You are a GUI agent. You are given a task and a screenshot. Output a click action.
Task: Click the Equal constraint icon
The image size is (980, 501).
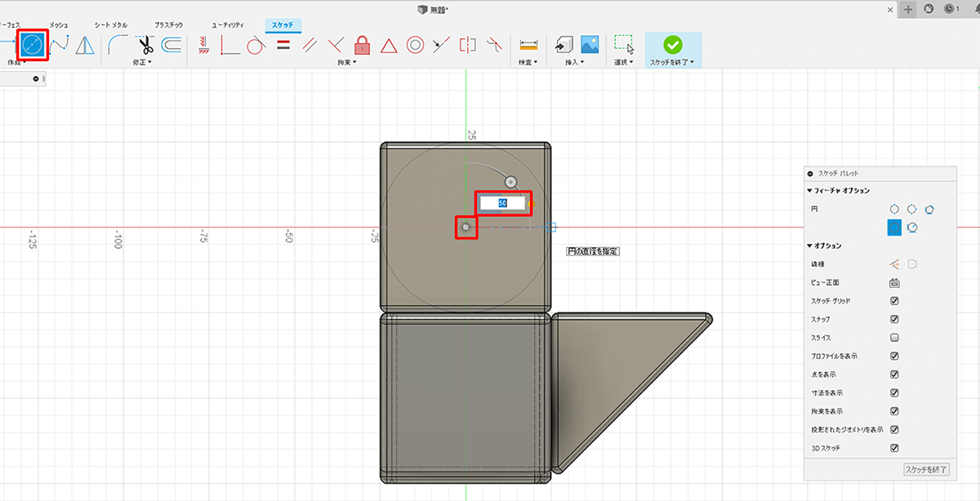(283, 45)
